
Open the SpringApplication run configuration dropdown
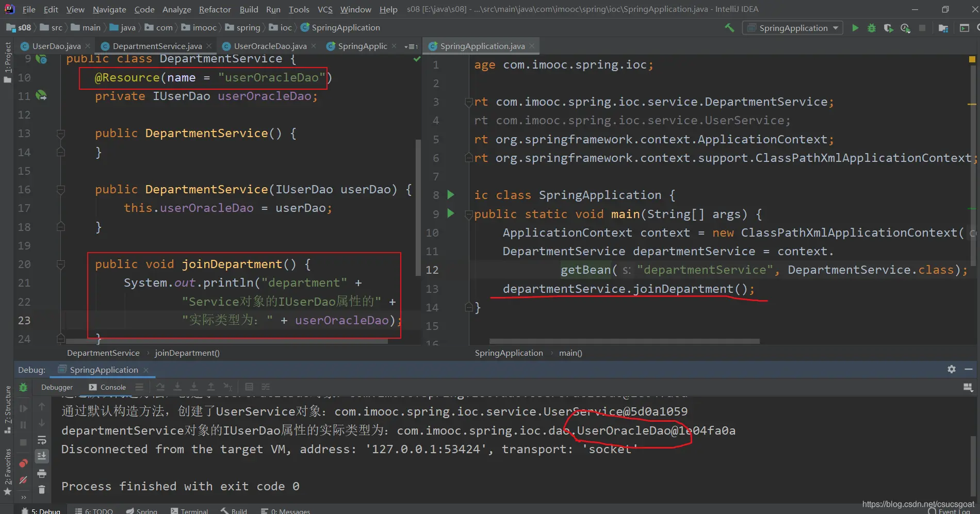pos(793,28)
